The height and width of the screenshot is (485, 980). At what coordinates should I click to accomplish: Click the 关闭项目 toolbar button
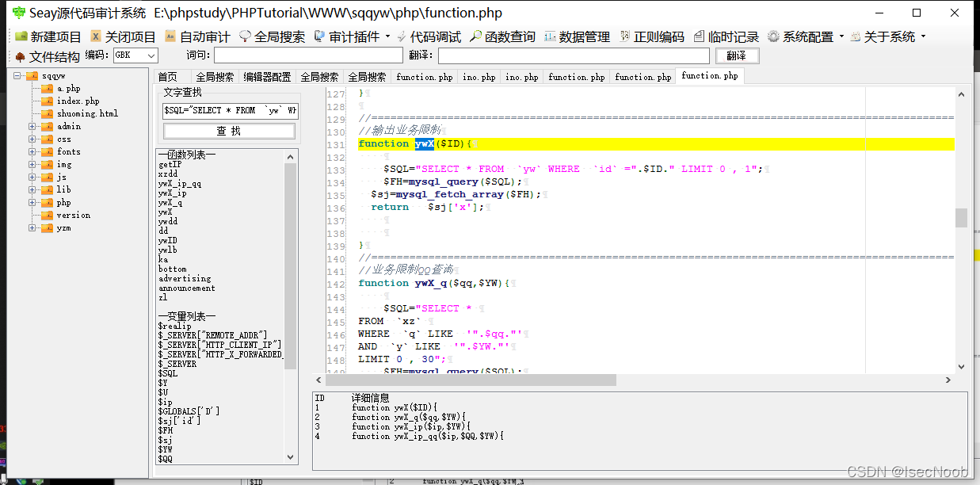pyautogui.click(x=123, y=36)
